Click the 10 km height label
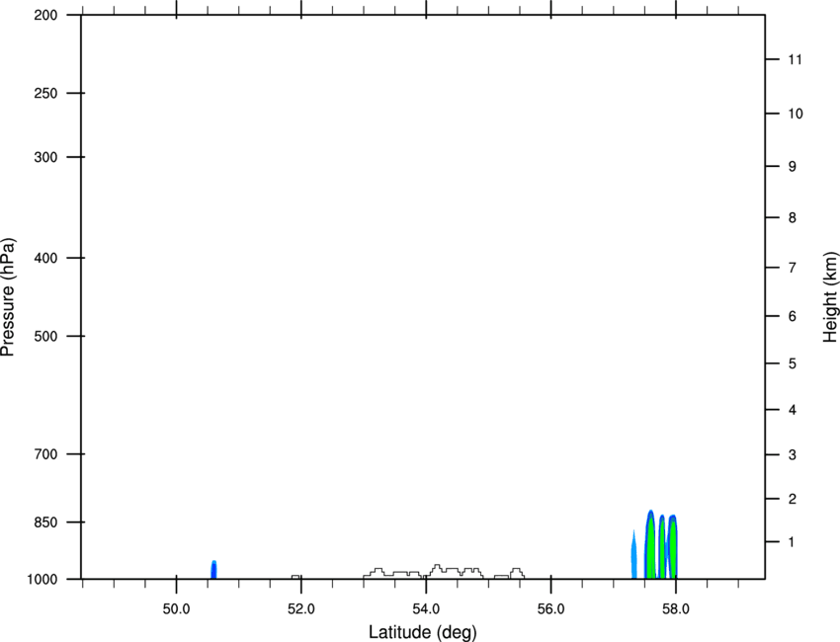The height and width of the screenshot is (642, 840). pos(796,114)
